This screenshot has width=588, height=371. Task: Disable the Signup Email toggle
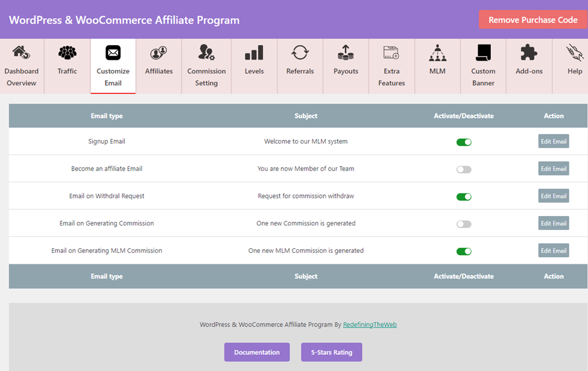(464, 142)
